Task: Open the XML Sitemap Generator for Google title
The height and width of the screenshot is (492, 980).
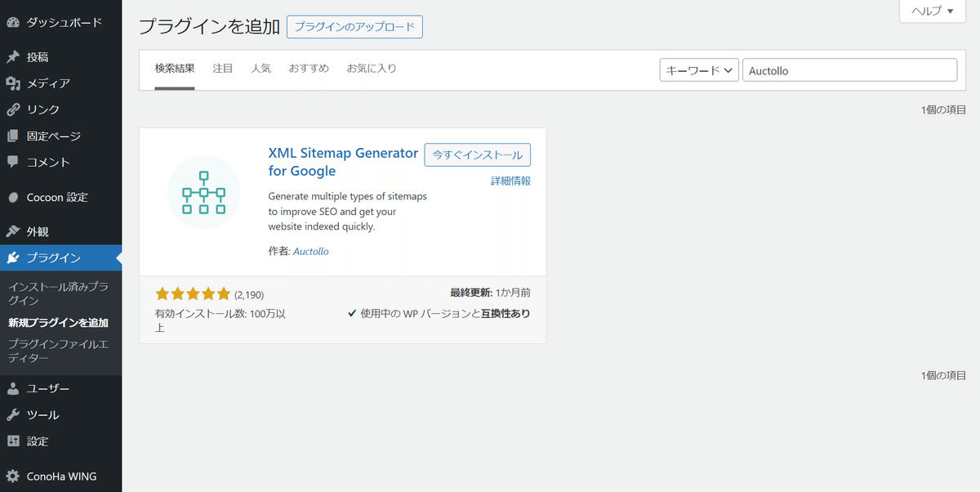Action: click(x=343, y=162)
